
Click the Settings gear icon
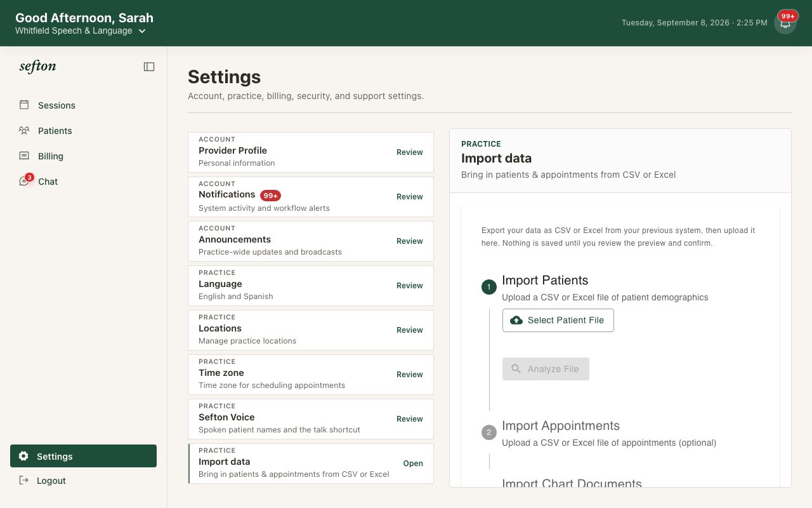point(23,456)
